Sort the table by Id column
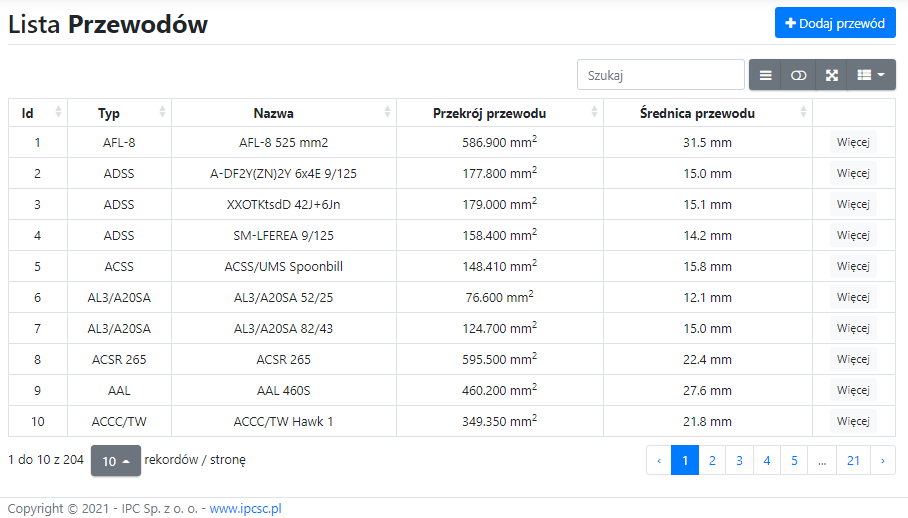This screenshot has height=518, width=908. click(38, 113)
